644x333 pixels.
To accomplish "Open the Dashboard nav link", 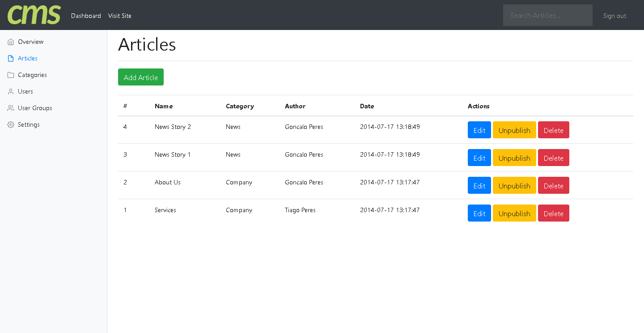I will pos(86,16).
